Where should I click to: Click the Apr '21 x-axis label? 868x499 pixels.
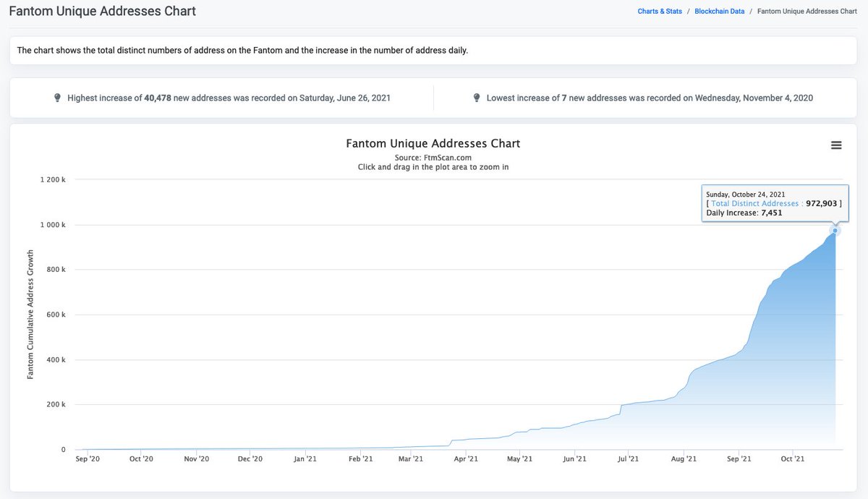pos(466,459)
